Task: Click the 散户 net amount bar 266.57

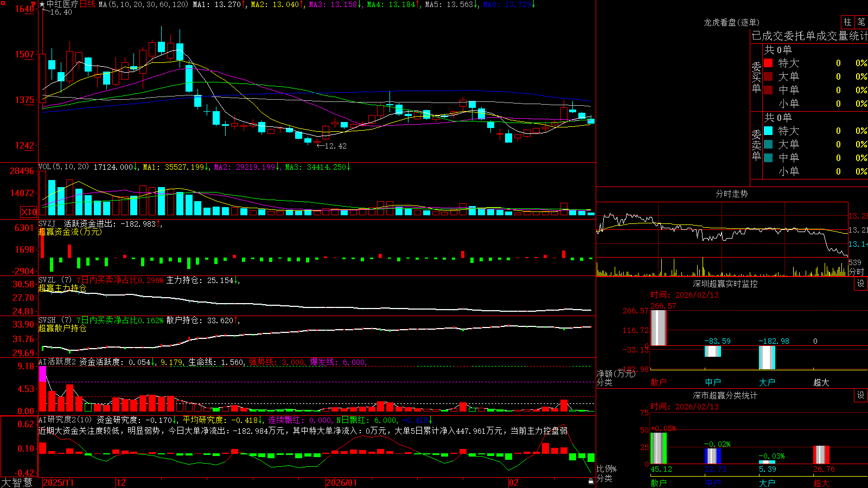Action: click(x=659, y=328)
